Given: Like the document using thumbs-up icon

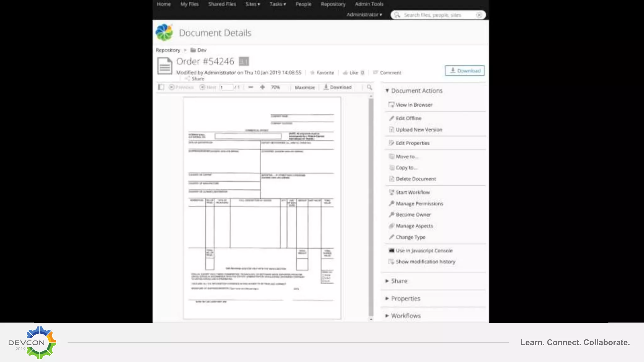Looking at the screenshot, I should pyautogui.click(x=345, y=73).
